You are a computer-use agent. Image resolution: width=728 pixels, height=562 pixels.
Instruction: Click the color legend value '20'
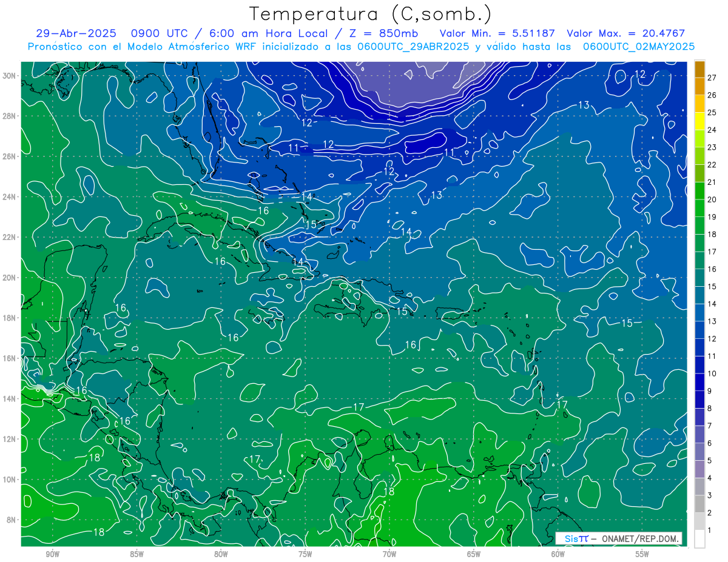pyautogui.click(x=712, y=199)
